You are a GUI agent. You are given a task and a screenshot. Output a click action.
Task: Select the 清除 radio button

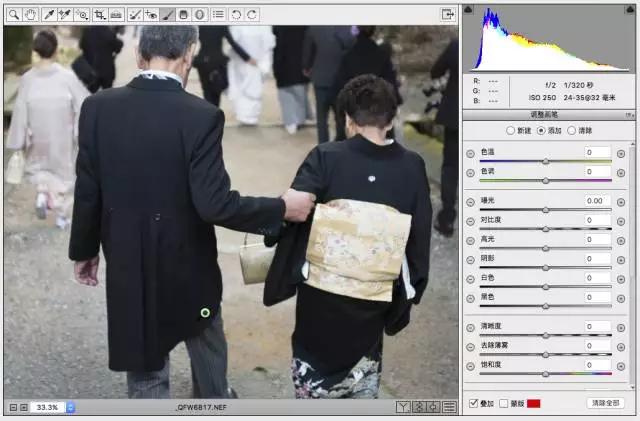(x=571, y=131)
